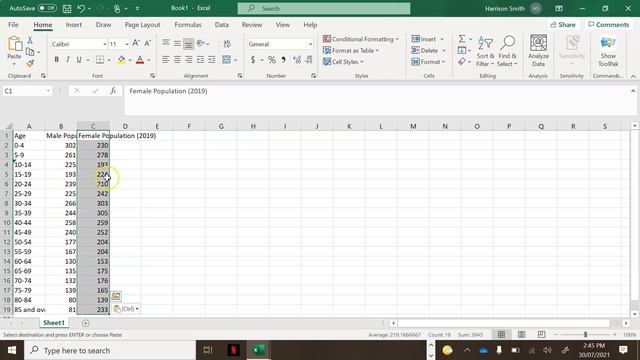The width and height of the screenshot is (640, 360).
Task: Click the Undo arrow icon
Action: click(x=81, y=8)
